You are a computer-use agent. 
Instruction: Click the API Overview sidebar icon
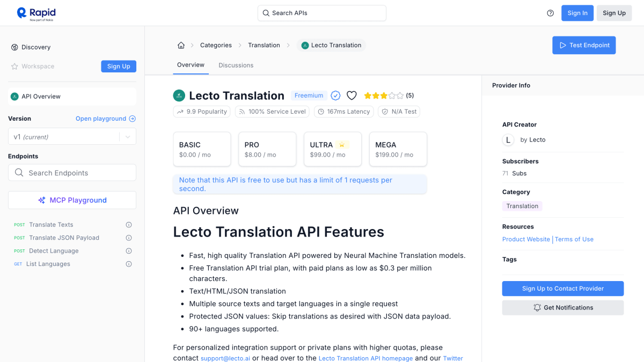point(14,97)
